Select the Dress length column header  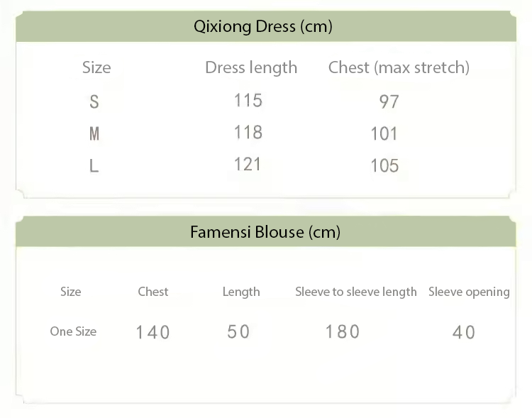click(251, 67)
